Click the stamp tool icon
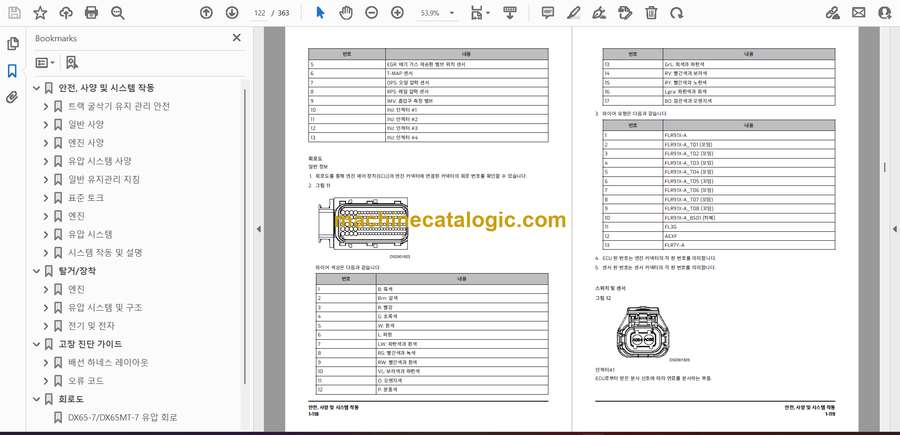The width and height of the screenshot is (900, 435). pyautogui.click(x=625, y=13)
